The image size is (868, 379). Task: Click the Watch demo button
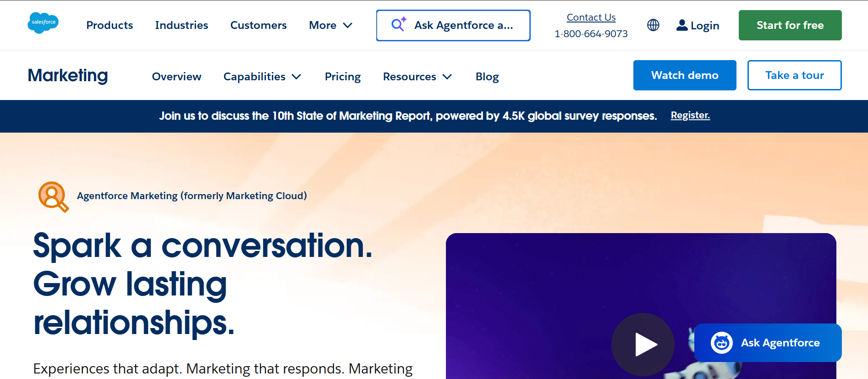pos(684,75)
